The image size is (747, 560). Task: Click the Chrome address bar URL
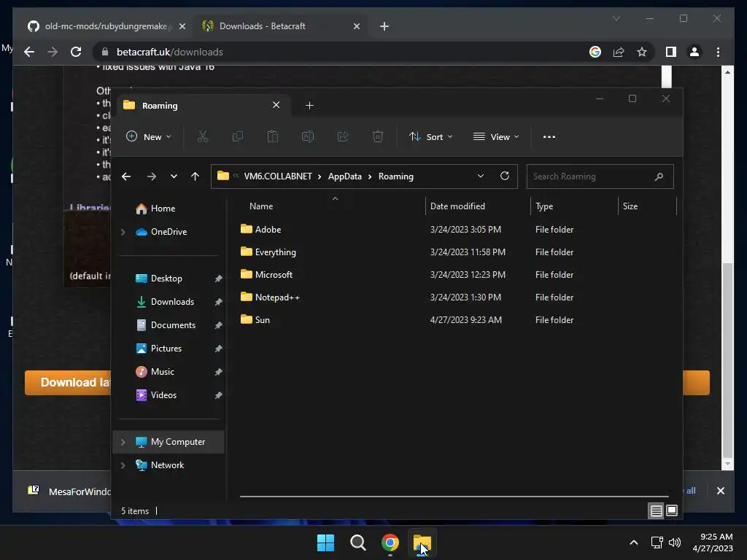point(169,52)
